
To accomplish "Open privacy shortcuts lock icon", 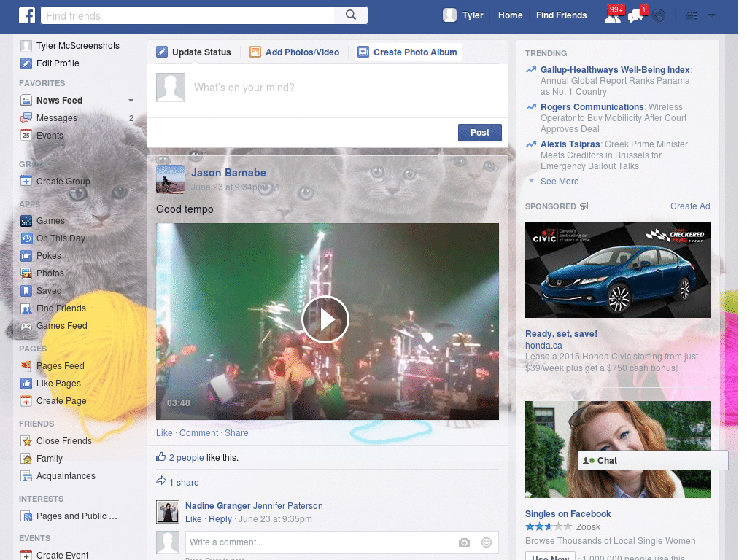I will pos(692,16).
